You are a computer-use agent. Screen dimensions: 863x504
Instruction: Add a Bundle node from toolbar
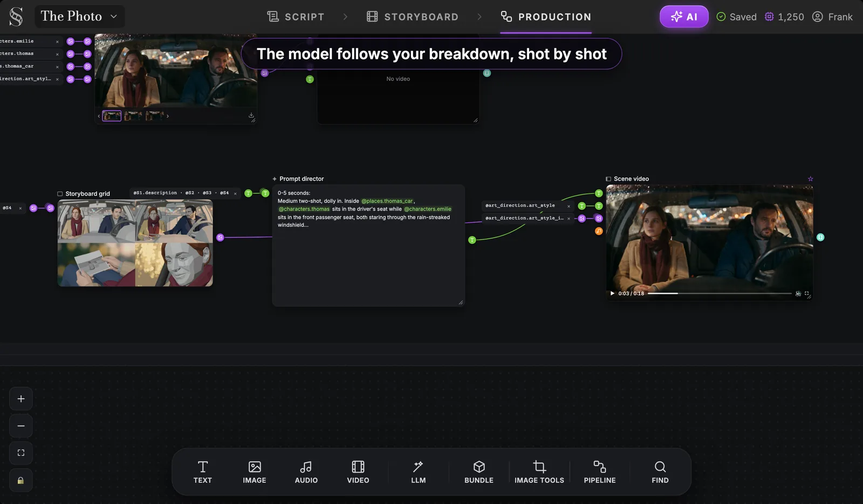[x=479, y=472]
